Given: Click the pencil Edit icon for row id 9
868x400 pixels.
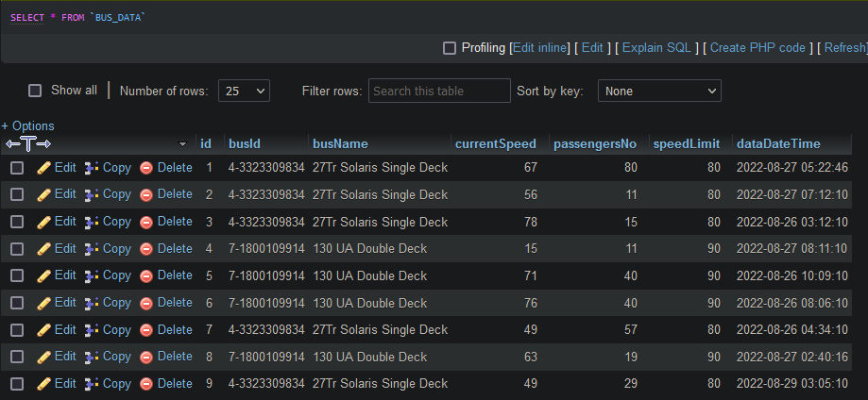Looking at the screenshot, I should point(43,384).
